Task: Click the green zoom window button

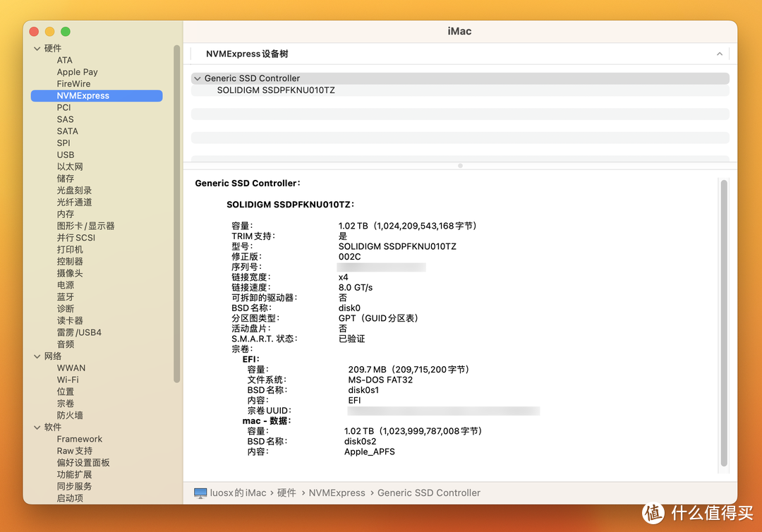Action: pyautogui.click(x=66, y=32)
